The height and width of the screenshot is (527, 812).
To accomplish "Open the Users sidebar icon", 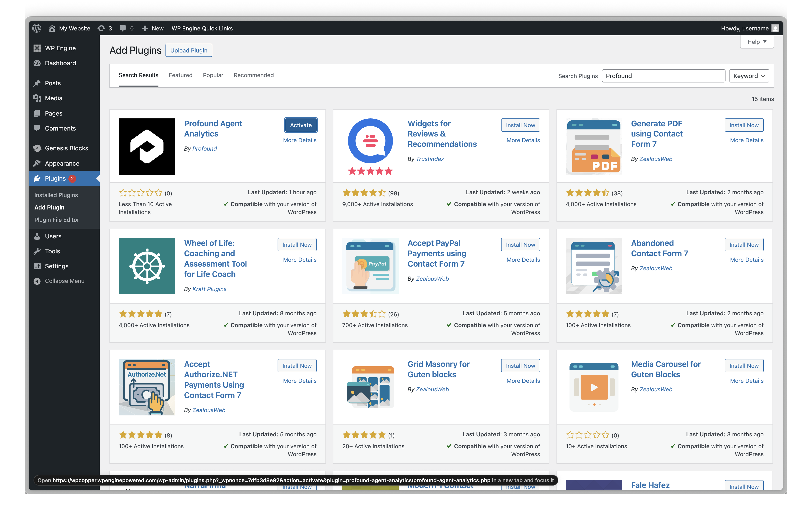I will point(38,236).
